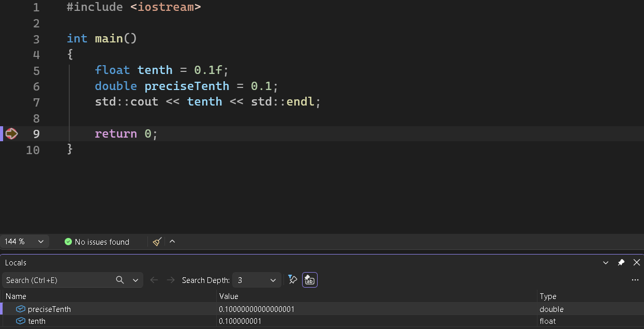Click the 0.1f literal on line 5
Image resolution: width=644 pixels, height=329 pixels.
[x=208, y=70]
